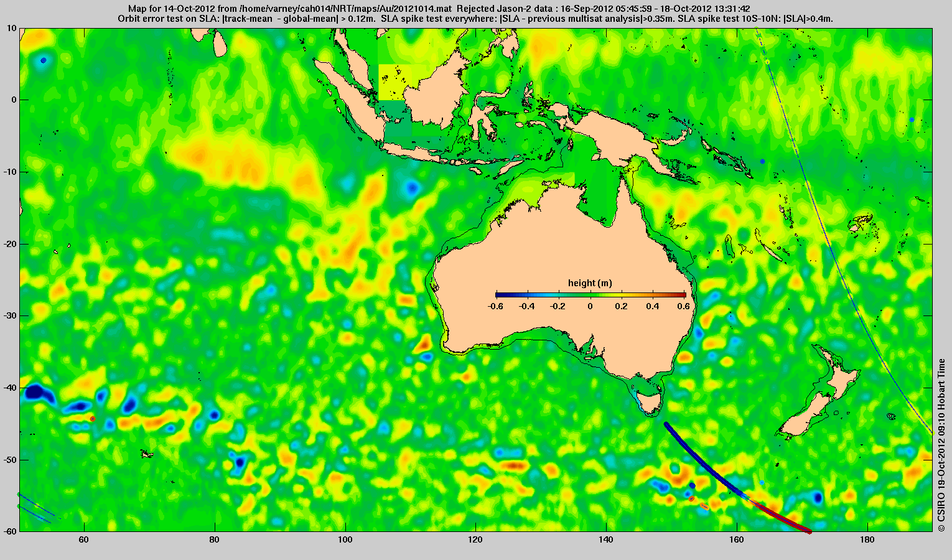The height and width of the screenshot is (560, 952).
Task: Click the 0.2 colorbar tick label
Action: pos(622,306)
